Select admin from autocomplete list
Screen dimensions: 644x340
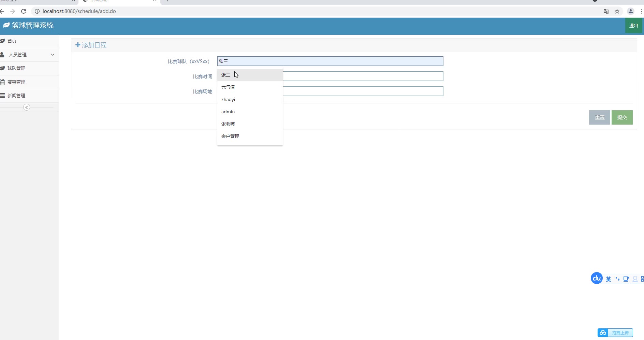click(x=250, y=112)
